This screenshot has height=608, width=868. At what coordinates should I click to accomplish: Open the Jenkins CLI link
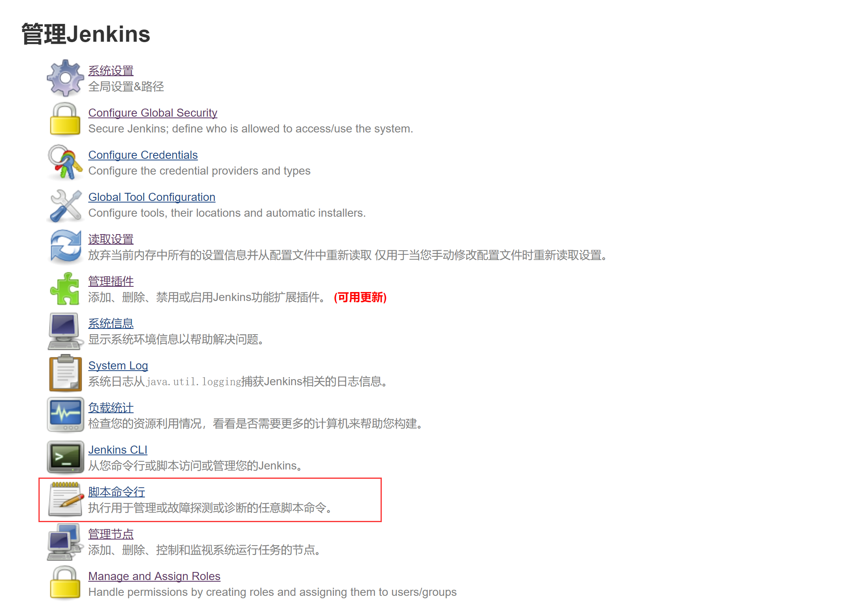(117, 450)
